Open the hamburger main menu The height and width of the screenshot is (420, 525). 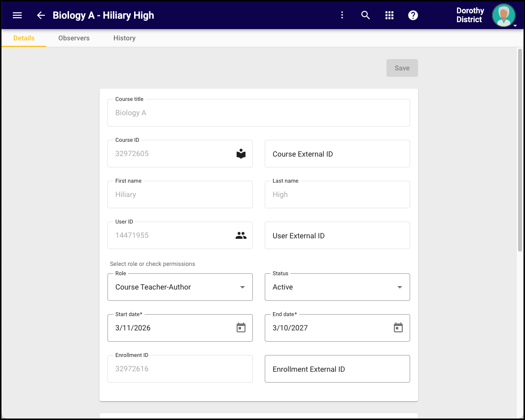coord(17,15)
